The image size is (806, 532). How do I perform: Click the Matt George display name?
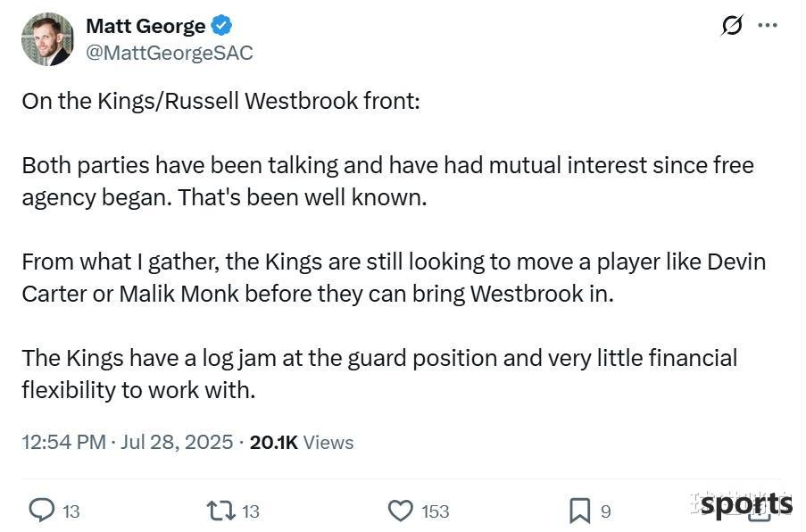click(x=145, y=26)
